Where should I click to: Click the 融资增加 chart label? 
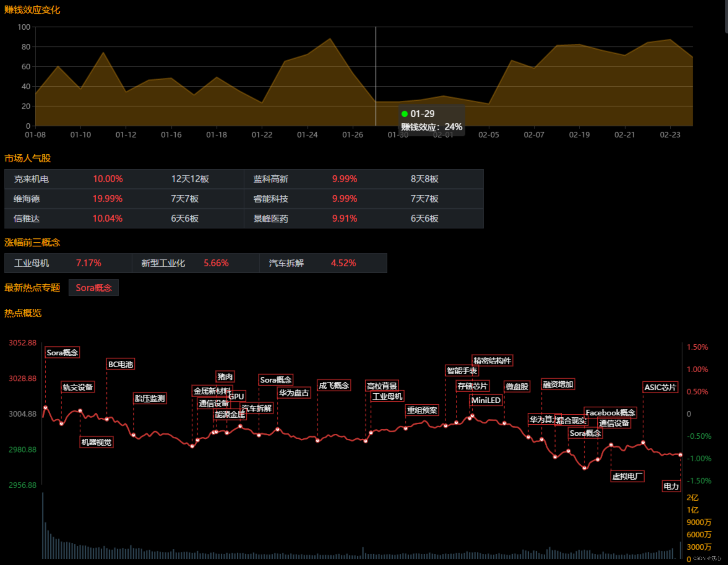(x=558, y=384)
